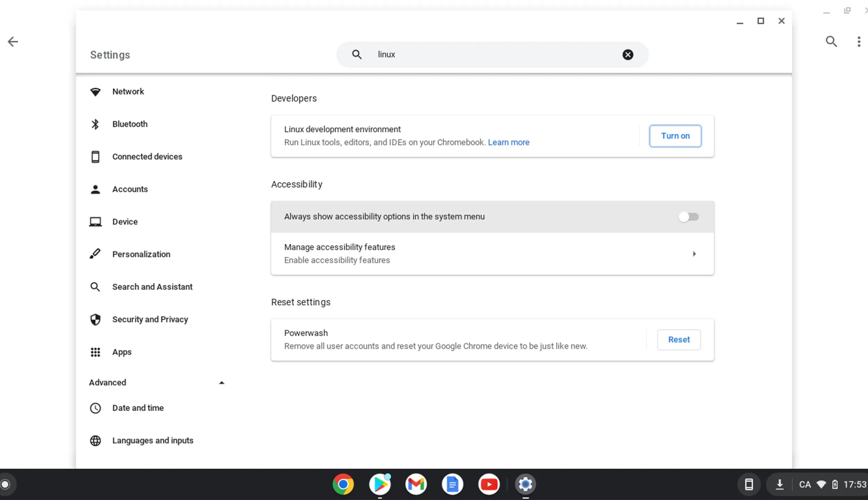
Task: Launch Chrome from the shelf
Action: [x=343, y=484]
